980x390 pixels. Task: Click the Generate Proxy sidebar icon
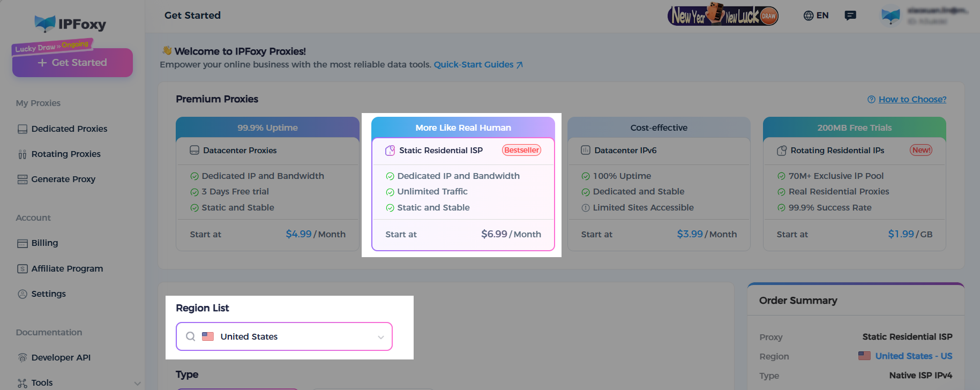pyautogui.click(x=23, y=179)
